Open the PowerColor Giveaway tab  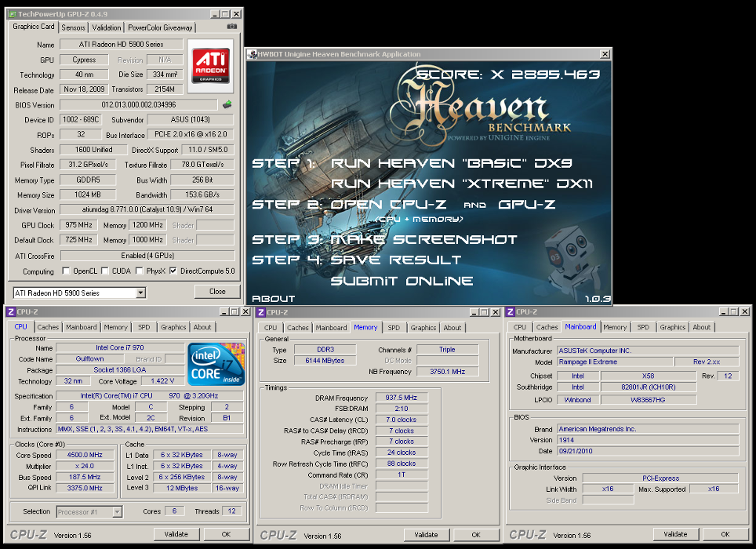click(x=160, y=27)
